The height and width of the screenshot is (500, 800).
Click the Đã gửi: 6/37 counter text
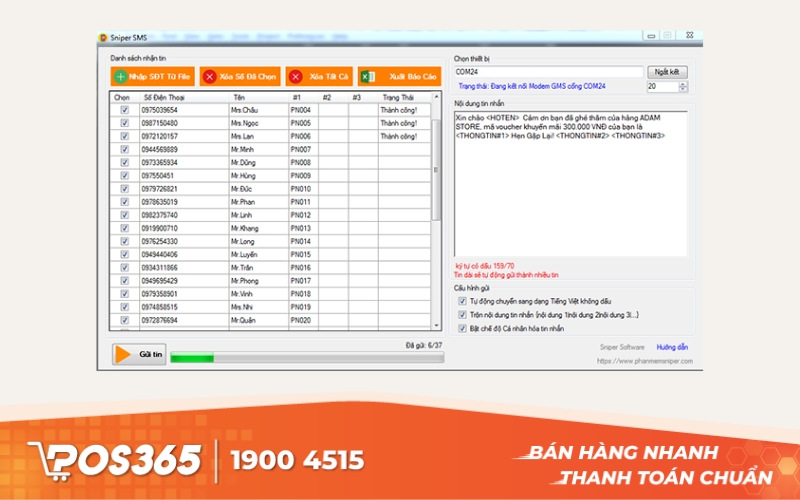coord(424,345)
